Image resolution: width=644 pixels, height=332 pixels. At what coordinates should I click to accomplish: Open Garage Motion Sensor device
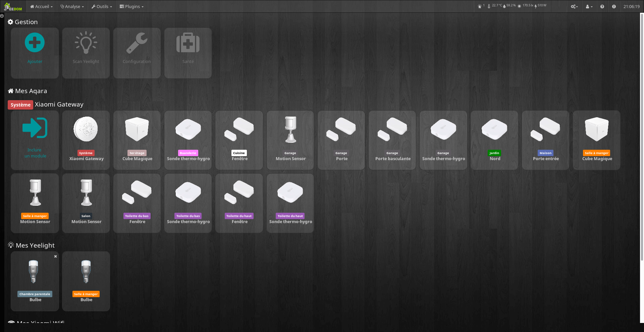290,140
